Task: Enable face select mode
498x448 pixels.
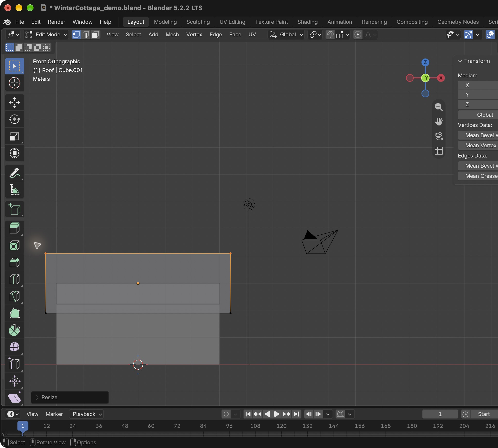Action: point(95,34)
